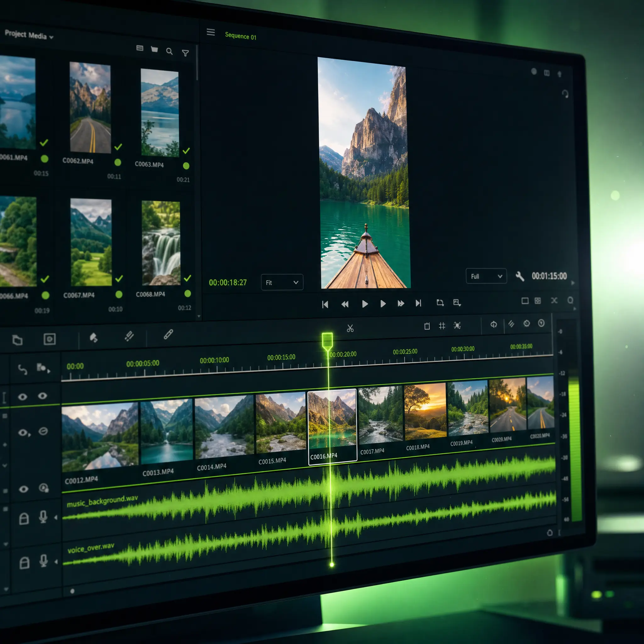Switch Project Media to list view
Image resolution: width=644 pixels, height=644 pixels.
[x=140, y=48]
